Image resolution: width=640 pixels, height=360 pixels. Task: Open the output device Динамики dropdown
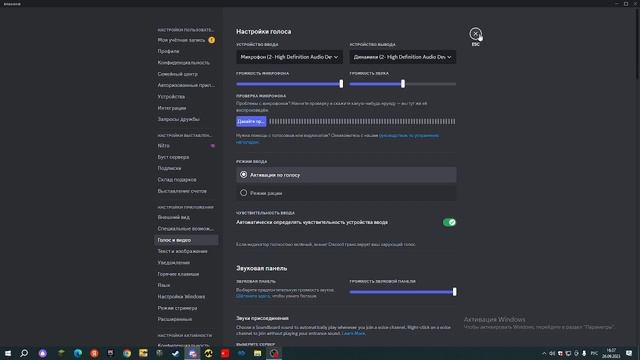click(x=402, y=57)
